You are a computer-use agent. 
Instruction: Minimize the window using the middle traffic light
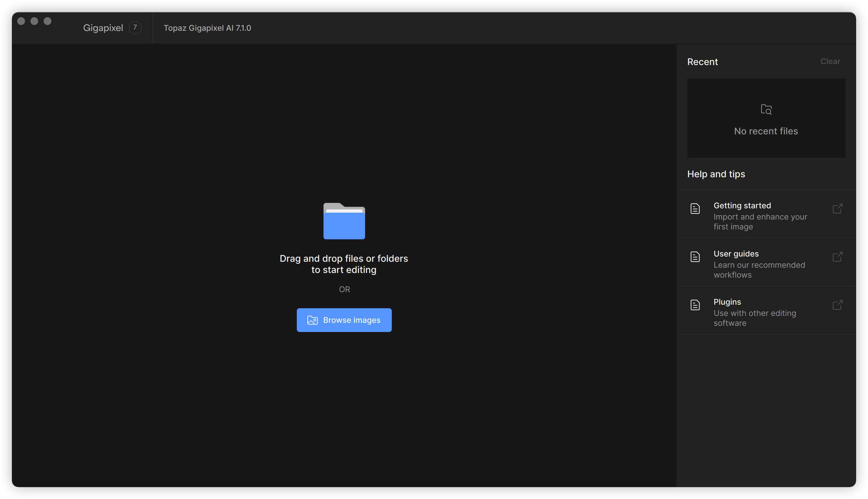click(34, 21)
